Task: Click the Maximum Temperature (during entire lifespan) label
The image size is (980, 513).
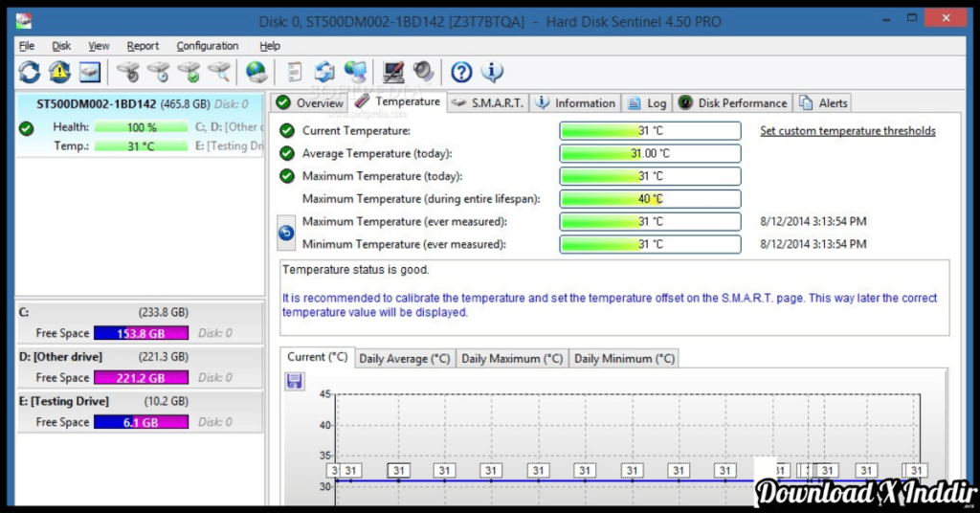Action: (421, 199)
